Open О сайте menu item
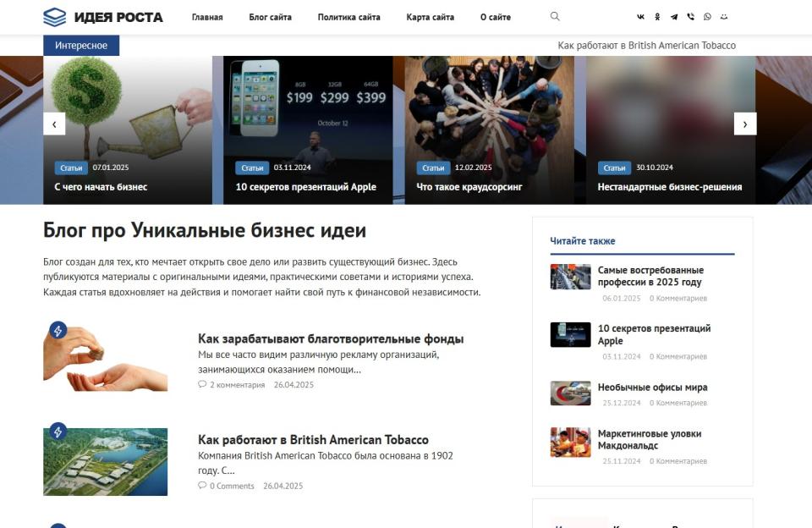This screenshot has width=812, height=528. pyautogui.click(x=496, y=17)
